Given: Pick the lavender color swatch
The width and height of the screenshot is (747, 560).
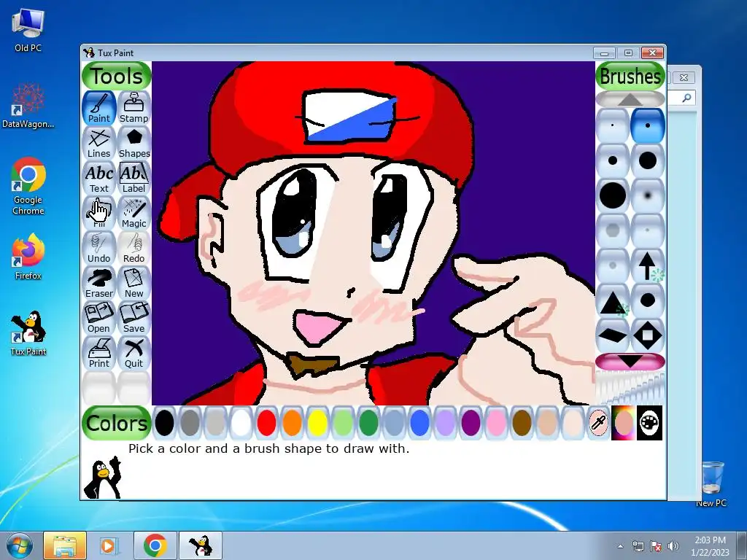Looking at the screenshot, I should (x=445, y=423).
